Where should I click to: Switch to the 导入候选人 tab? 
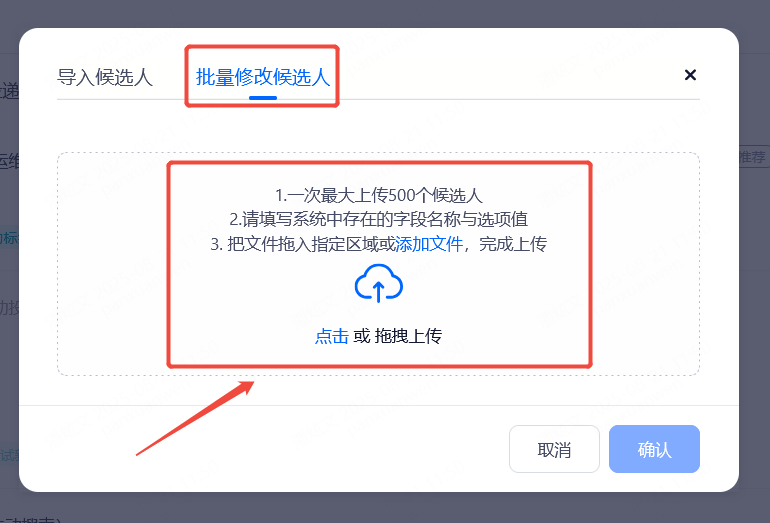105,78
